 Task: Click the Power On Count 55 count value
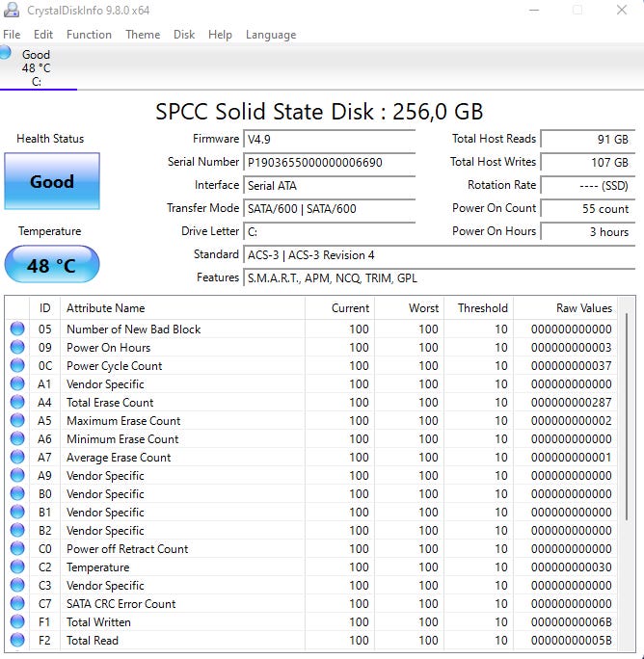coord(588,208)
